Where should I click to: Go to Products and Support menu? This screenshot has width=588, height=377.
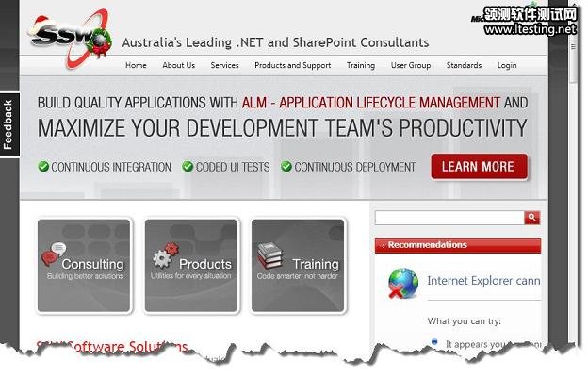292,66
